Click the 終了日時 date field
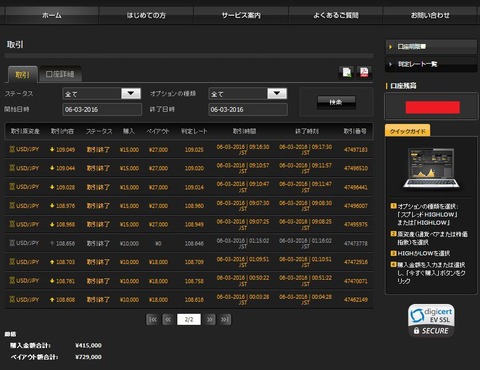Image resolution: width=480 pixels, height=370 pixels. click(248, 109)
